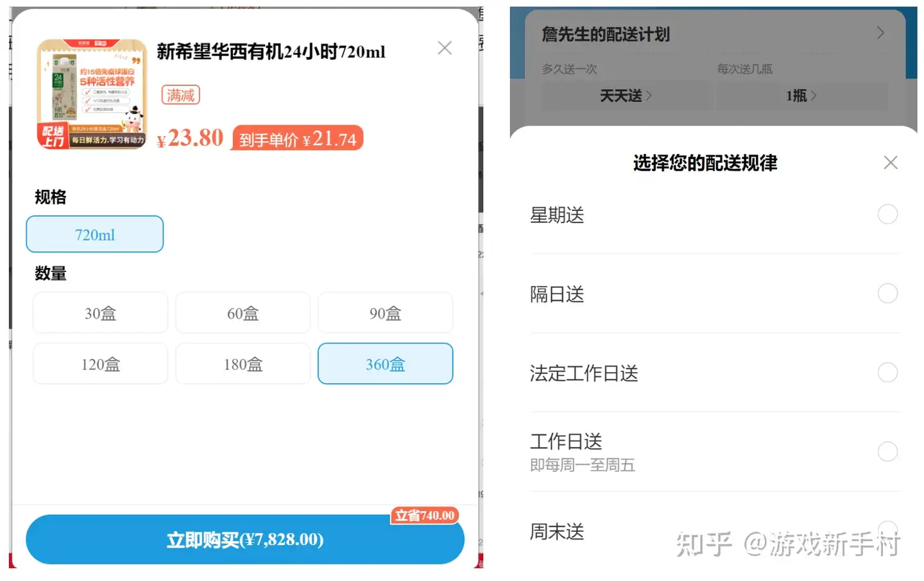
Task: Click the 即每周一至周五 description text
Action: point(583,465)
